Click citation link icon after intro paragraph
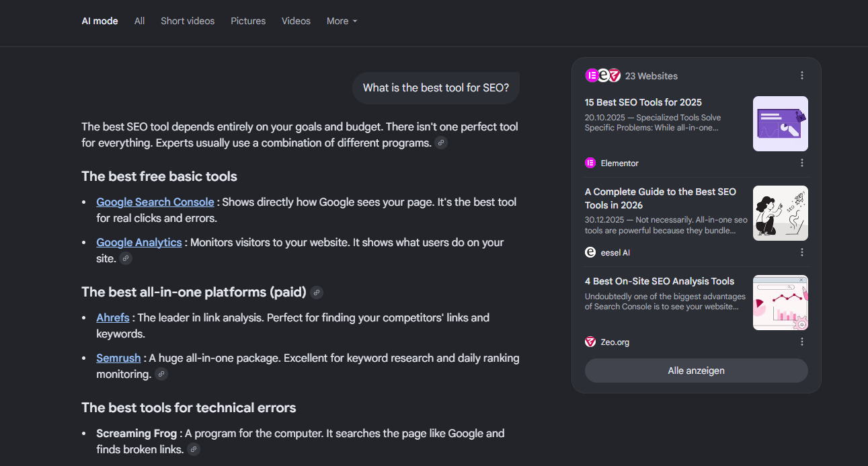Image resolution: width=868 pixels, height=466 pixels. (441, 143)
